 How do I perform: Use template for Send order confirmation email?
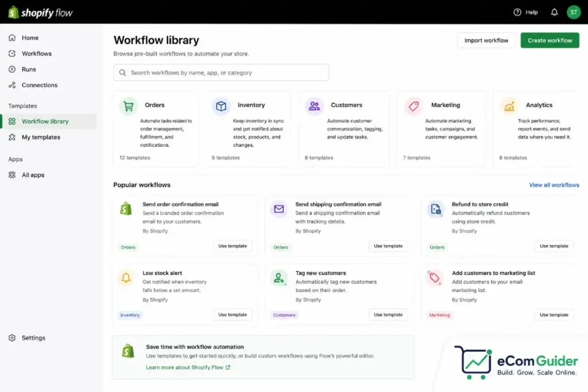click(x=233, y=246)
